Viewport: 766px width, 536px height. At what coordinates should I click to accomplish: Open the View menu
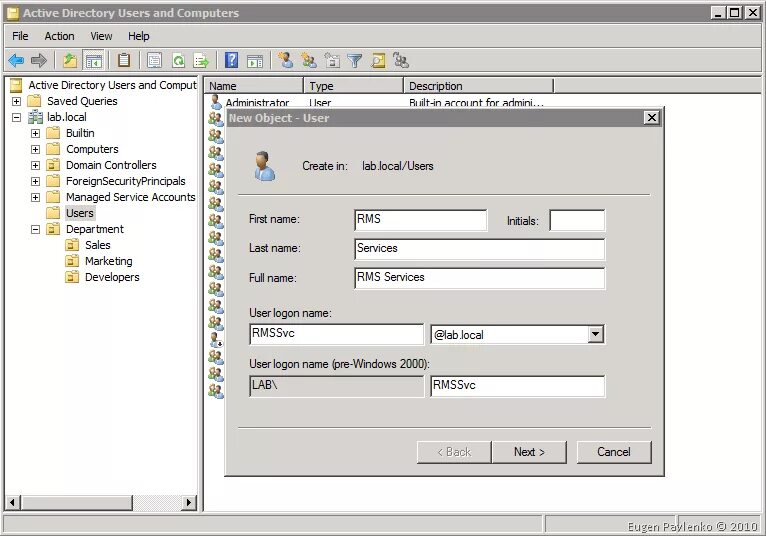[x=101, y=36]
